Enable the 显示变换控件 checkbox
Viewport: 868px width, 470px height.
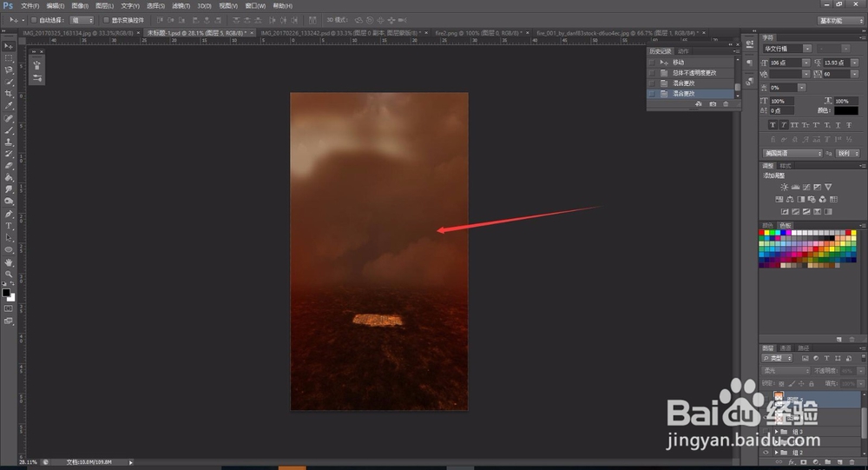pyautogui.click(x=106, y=20)
